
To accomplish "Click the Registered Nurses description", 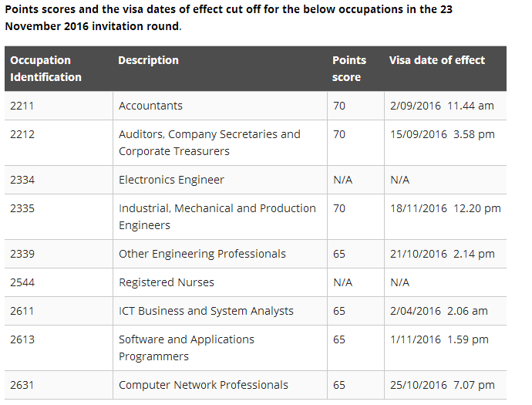I will tap(167, 282).
